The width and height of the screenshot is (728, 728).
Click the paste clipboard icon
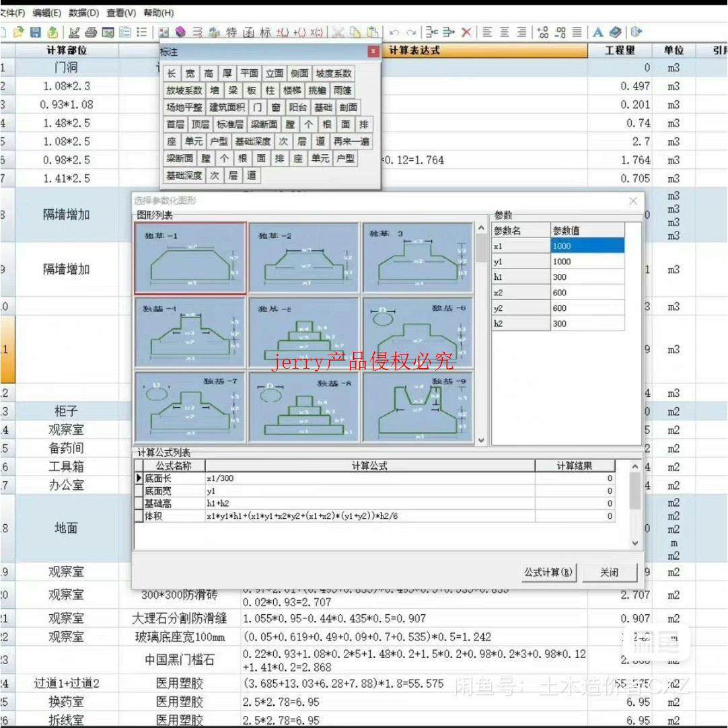click(372, 32)
